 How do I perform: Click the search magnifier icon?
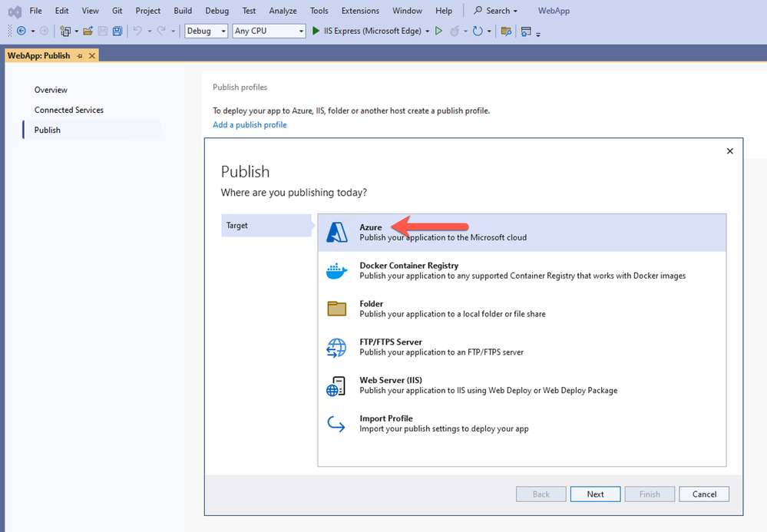478,10
